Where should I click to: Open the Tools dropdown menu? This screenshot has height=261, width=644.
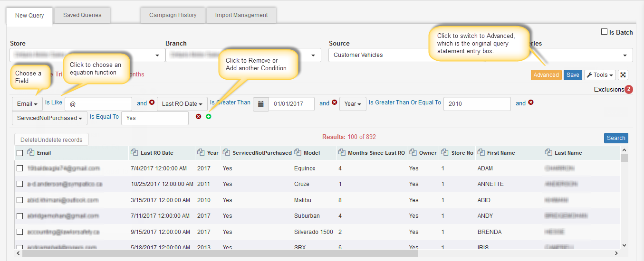pyautogui.click(x=600, y=75)
